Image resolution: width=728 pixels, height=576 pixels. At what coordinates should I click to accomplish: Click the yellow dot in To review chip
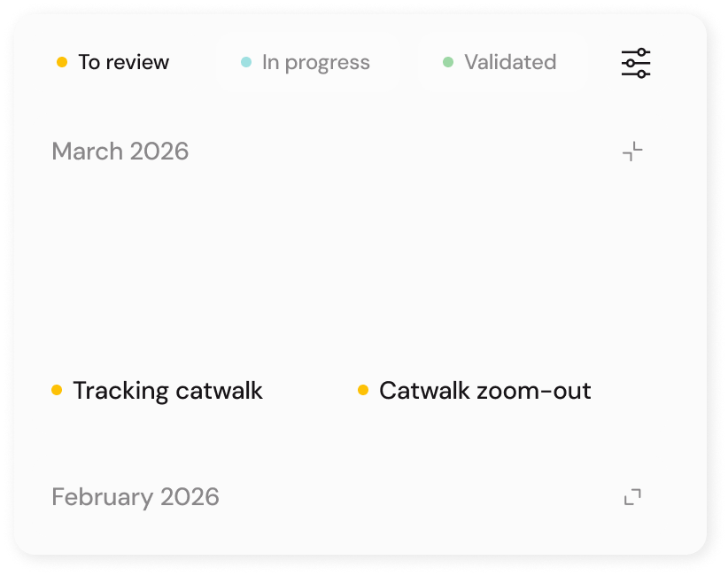coord(62,63)
